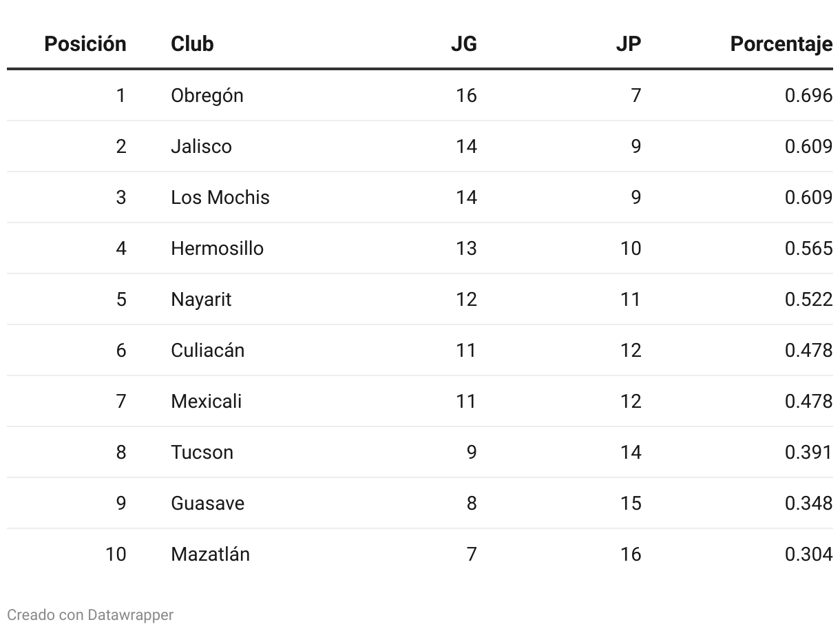This screenshot has width=840, height=631.
Task: Click Mazatlán's 0.304 percentage value
Action: (x=808, y=554)
